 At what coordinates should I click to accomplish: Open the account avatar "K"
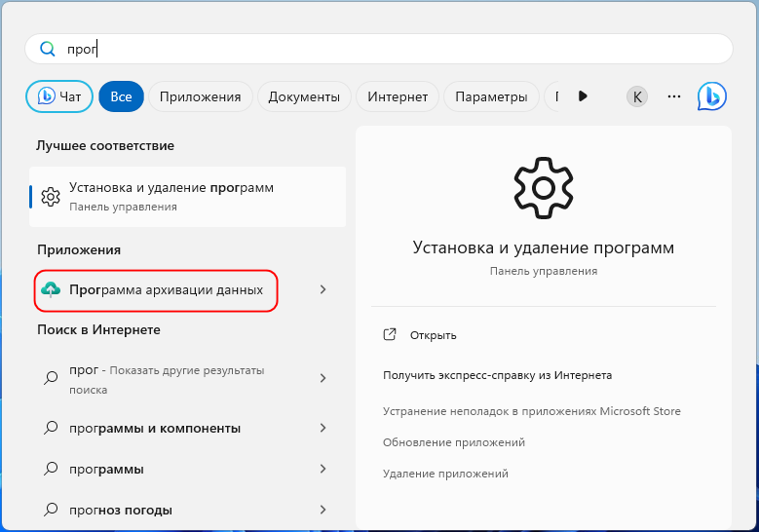[637, 96]
